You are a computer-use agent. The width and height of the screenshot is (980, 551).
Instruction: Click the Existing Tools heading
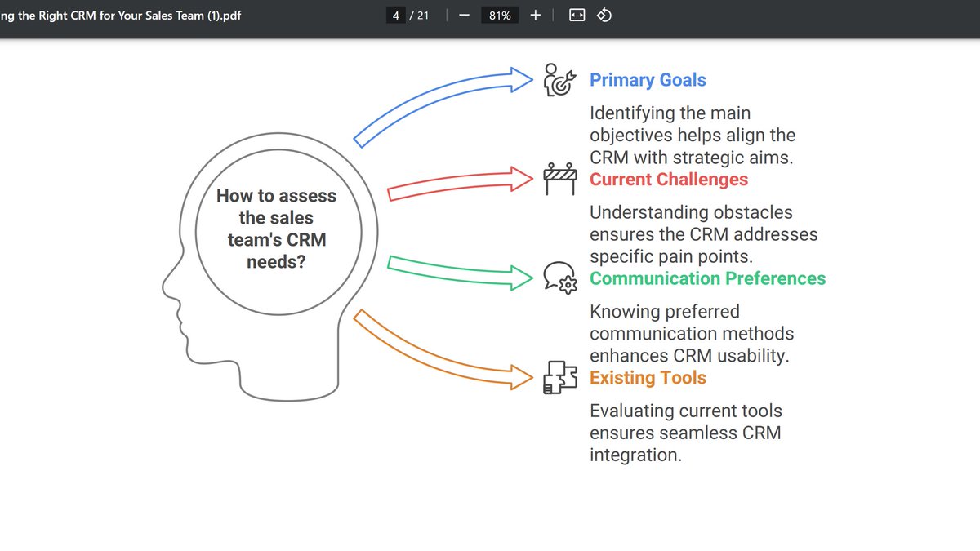[x=648, y=378]
